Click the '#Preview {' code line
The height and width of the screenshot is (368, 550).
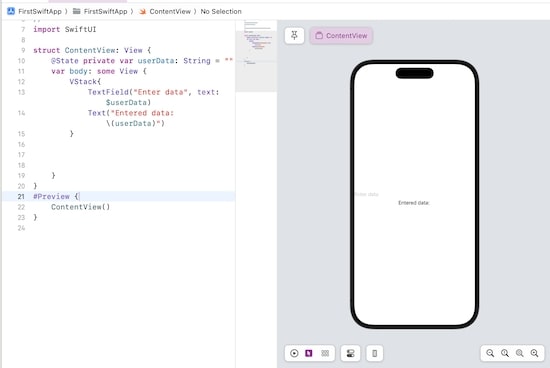(x=56, y=196)
